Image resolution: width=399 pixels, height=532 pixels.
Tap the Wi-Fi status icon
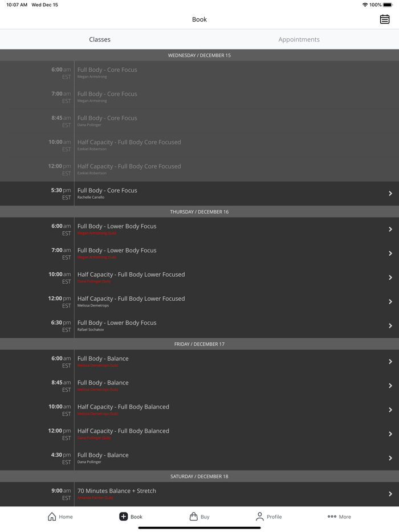365,5
